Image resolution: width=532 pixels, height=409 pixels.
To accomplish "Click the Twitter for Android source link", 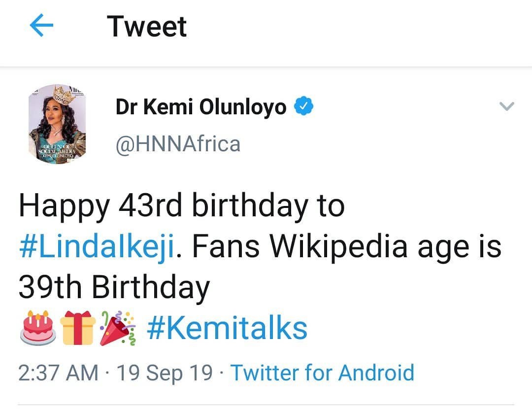I will pyautogui.click(x=322, y=373).
